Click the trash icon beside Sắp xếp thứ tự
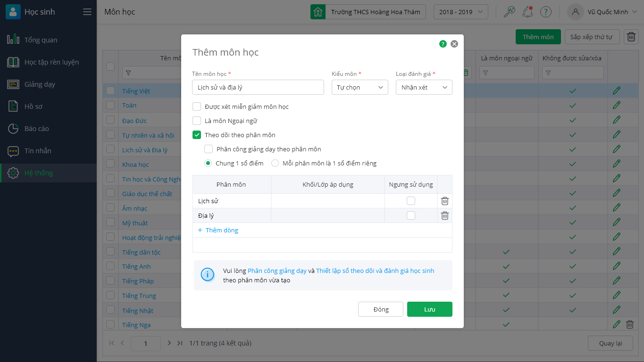This screenshot has width=644, height=362. click(631, 37)
